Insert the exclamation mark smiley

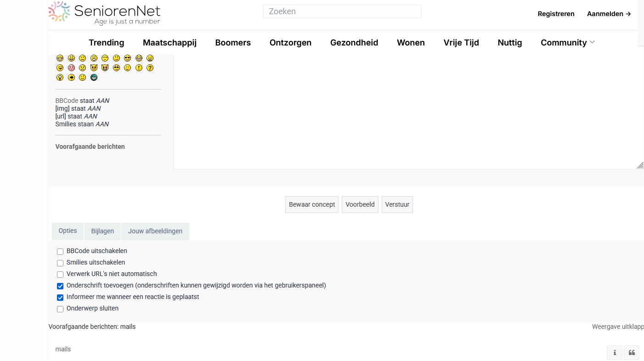(x=139, y=68)
